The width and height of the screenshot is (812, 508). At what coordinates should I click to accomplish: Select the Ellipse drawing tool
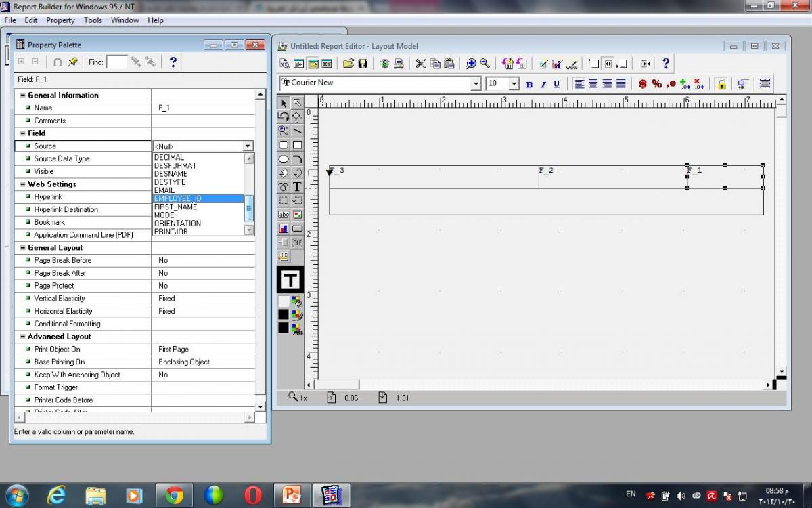point(284,159)
